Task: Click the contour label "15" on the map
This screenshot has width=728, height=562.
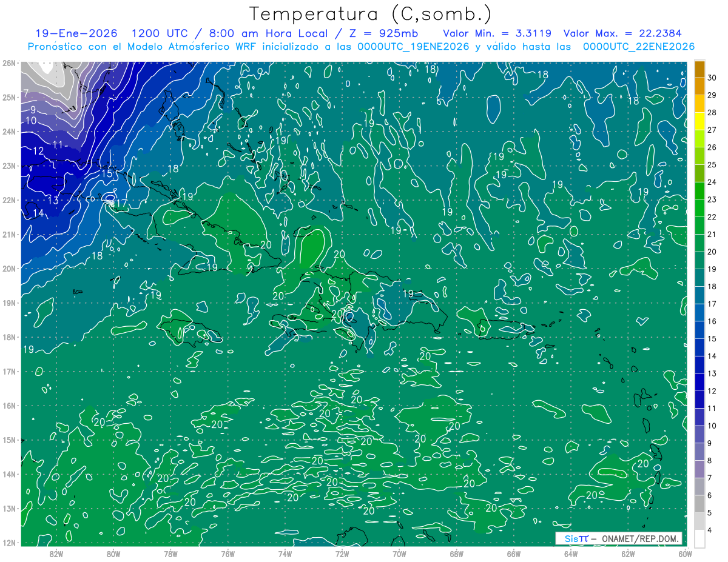Action: pyautogui.click(x=106, y=174)
